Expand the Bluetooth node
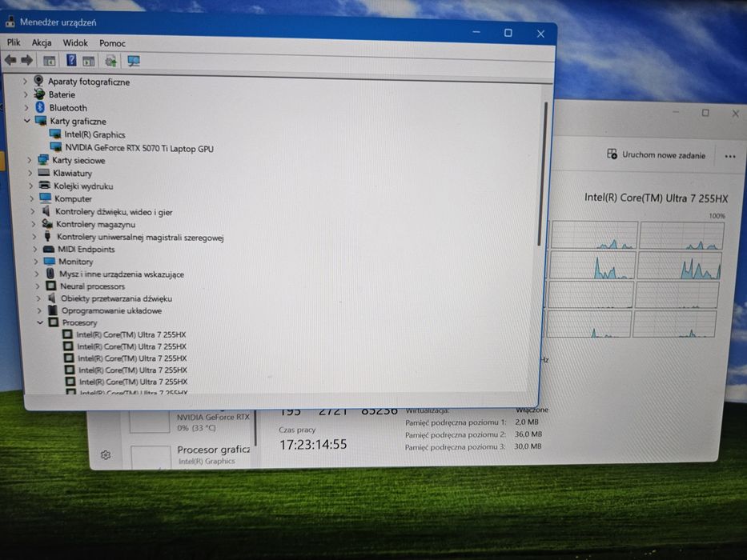Viewport: 747px width, 560px height. pos(26,108)
